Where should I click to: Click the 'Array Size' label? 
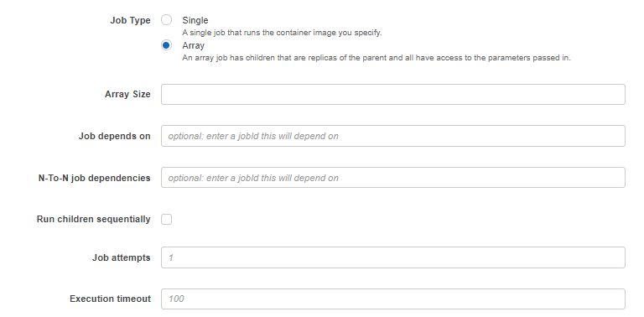point(127,95)
